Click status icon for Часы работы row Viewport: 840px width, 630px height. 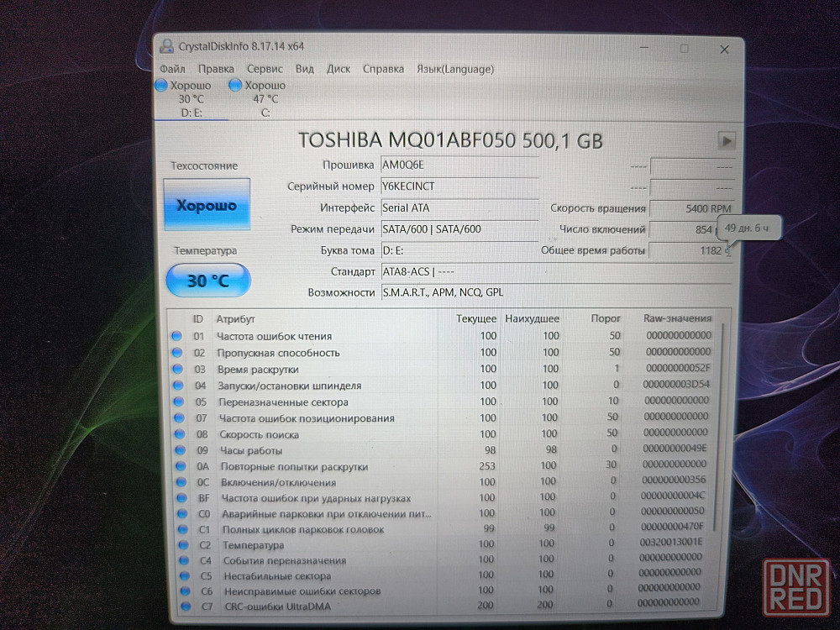pyautogui.click(x=181, y=450)
